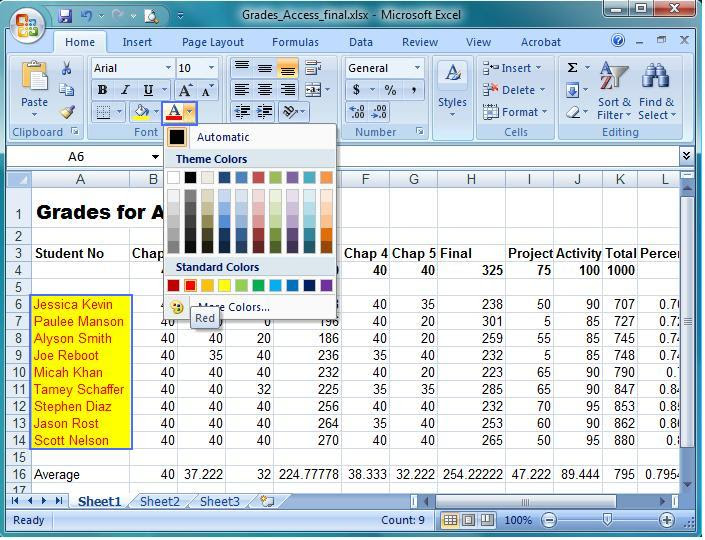The width and height of the screenshot is (705, 540).
Task: Toggle Wrap Text in Alignment group
Action: [313, 68]
